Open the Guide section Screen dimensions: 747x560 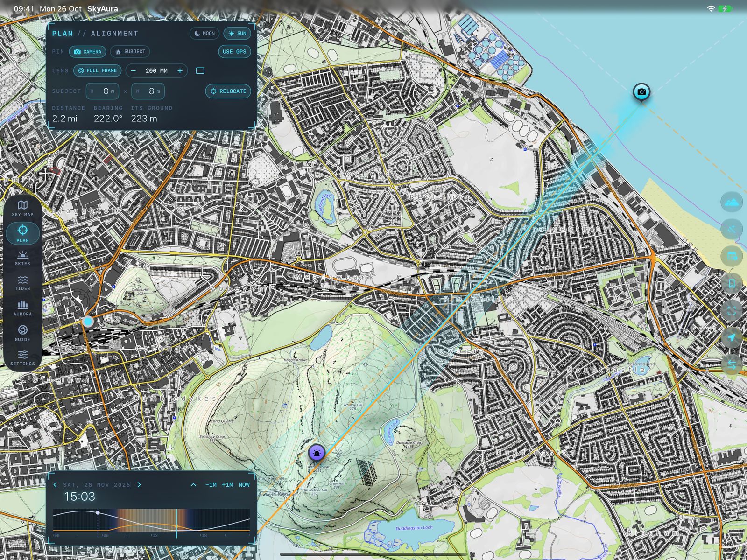[x=22, y=334]
